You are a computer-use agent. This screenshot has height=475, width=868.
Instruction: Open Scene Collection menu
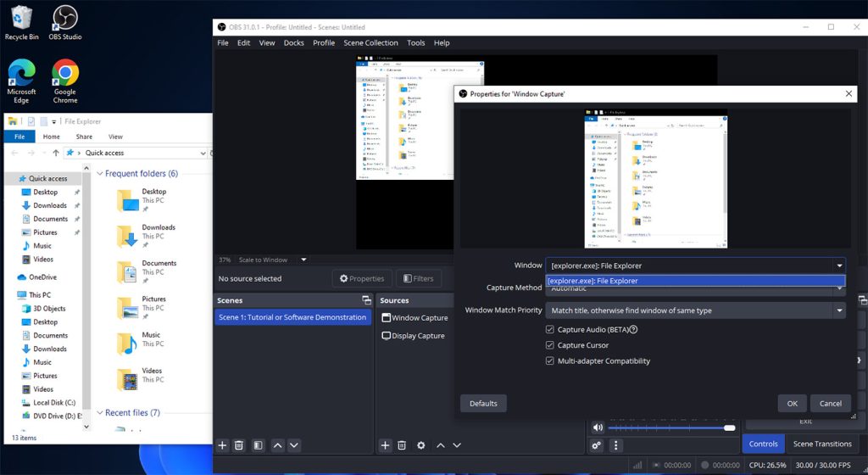370,42
